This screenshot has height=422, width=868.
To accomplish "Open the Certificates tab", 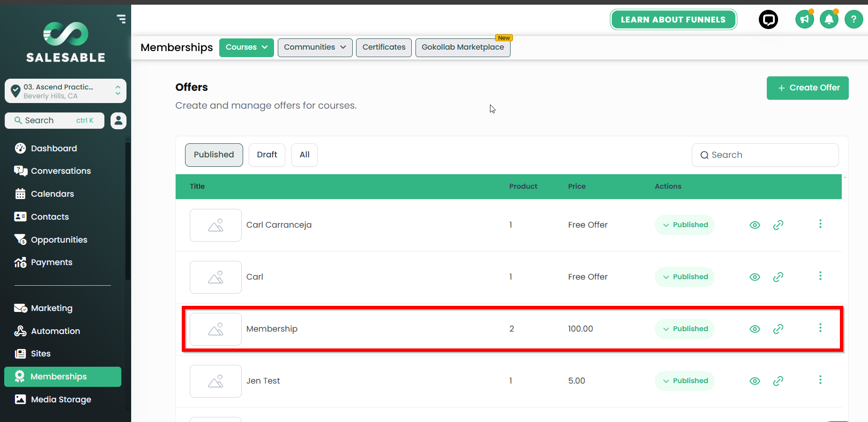I will [384, 47].
